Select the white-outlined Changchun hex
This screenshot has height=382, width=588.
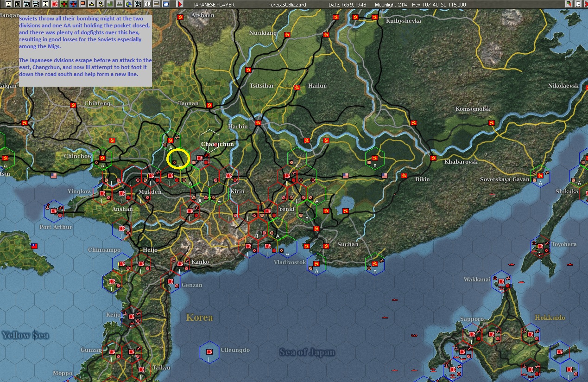click(x=209, y=140)
